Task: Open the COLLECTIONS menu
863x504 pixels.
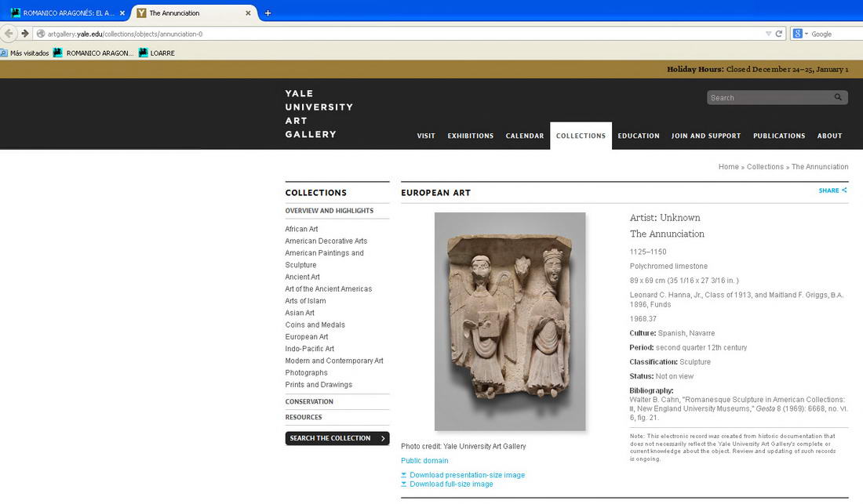Action: tap(581, 136)
